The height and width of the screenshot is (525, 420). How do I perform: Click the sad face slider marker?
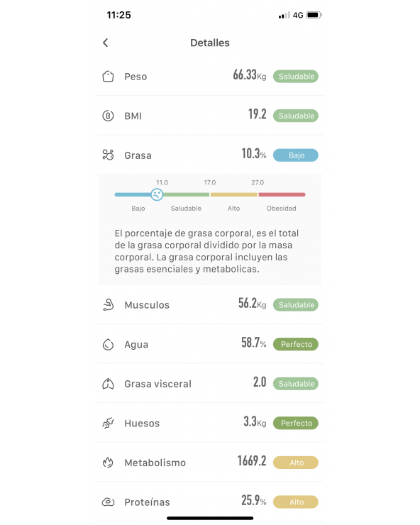pos(157,194)
